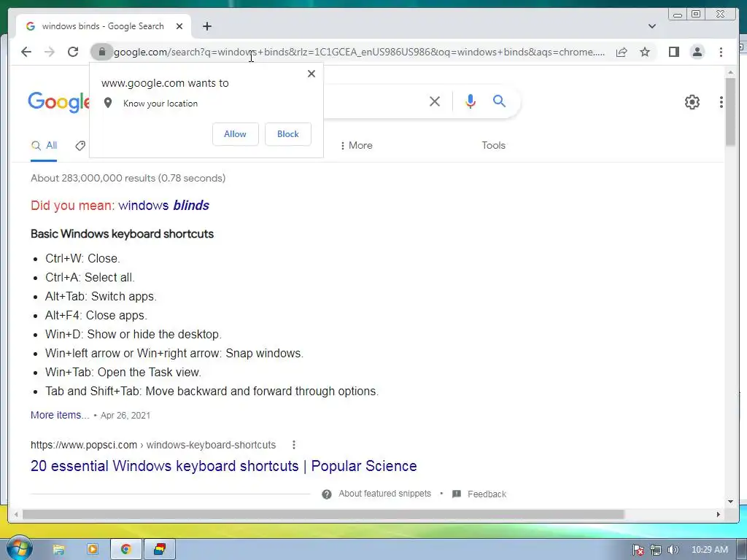Switch to Chrome in the taskbar
The height and width of the screenshot is (560, 747).
tap(126, 550)
